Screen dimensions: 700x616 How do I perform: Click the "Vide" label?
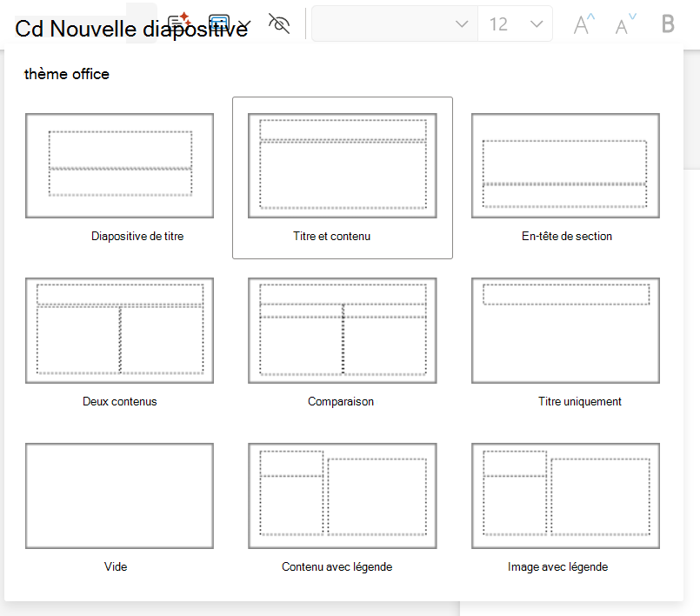[x=116, y=567]
